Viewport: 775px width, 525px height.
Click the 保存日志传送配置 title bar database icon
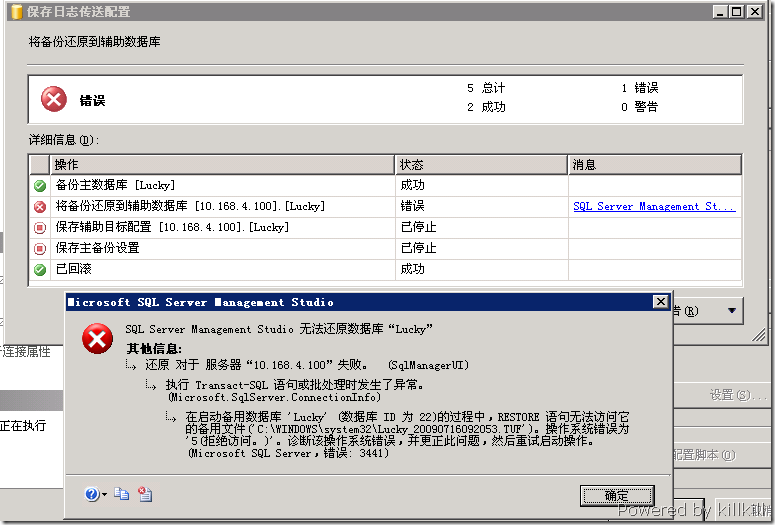[16, 11]
